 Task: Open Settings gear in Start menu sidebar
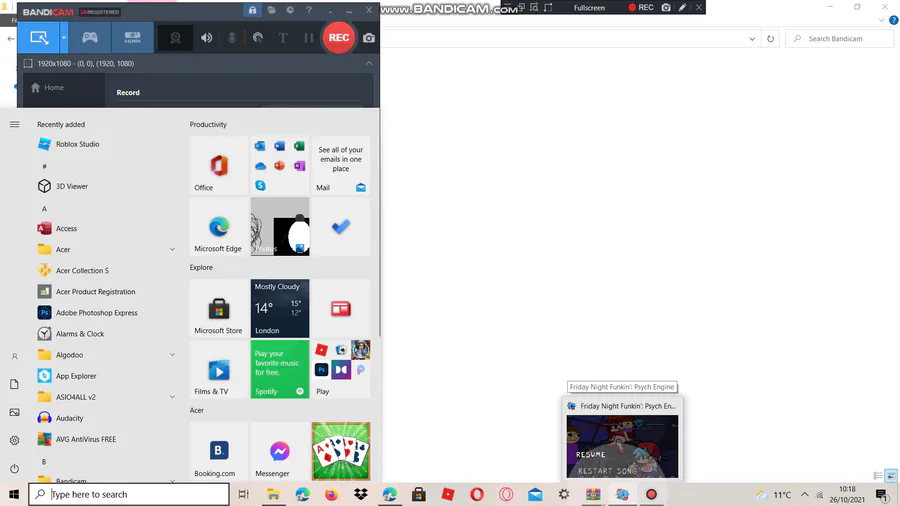[14, 441]
